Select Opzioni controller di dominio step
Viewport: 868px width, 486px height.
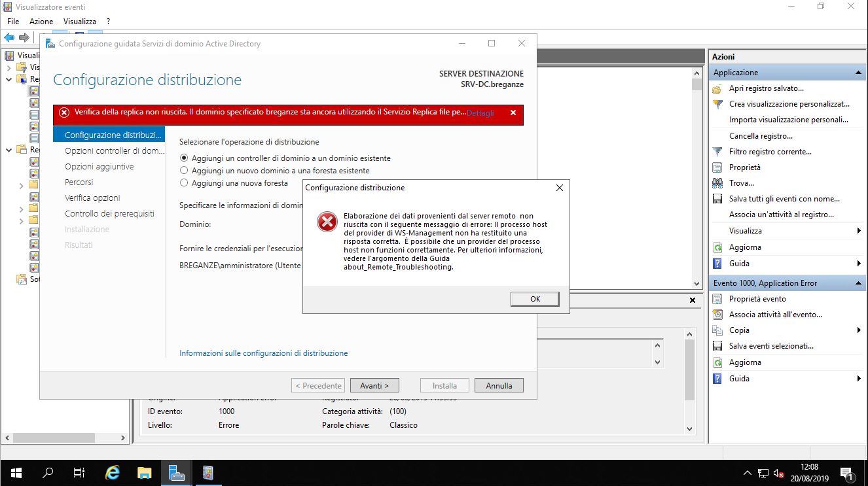[115, 150]
